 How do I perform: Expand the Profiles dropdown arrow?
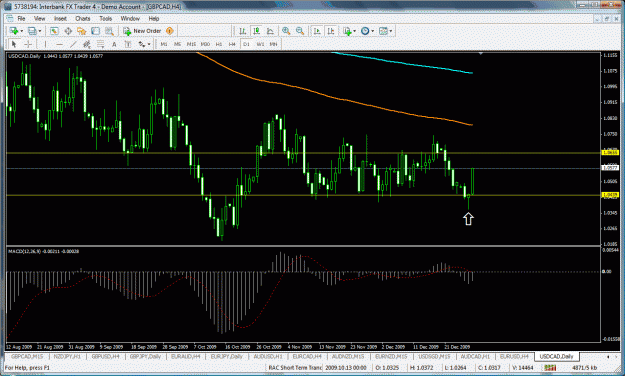39,31
